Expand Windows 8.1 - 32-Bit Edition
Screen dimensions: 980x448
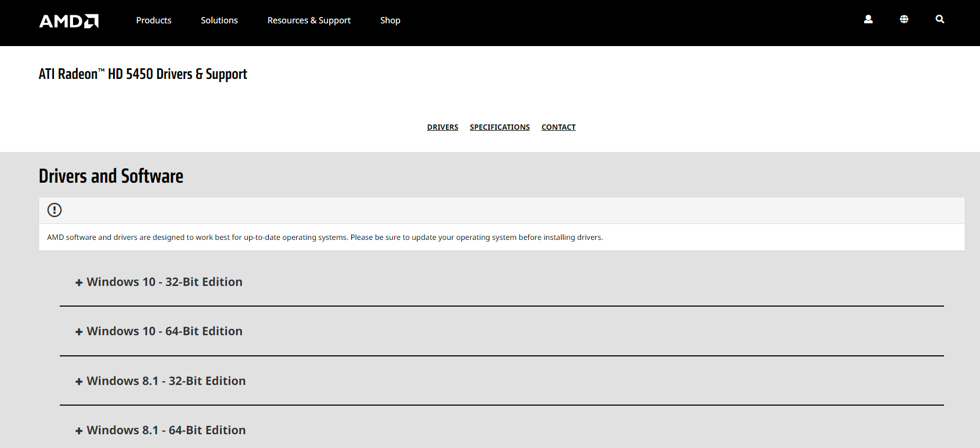coord(160,381)
